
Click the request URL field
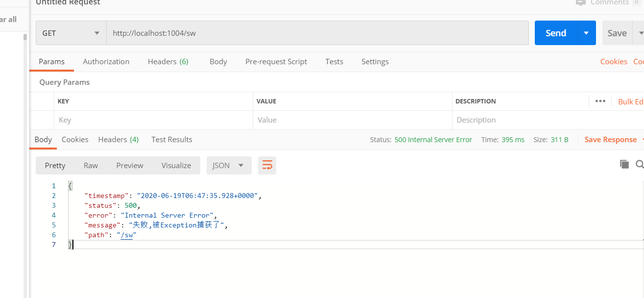(x=317, y=33)
